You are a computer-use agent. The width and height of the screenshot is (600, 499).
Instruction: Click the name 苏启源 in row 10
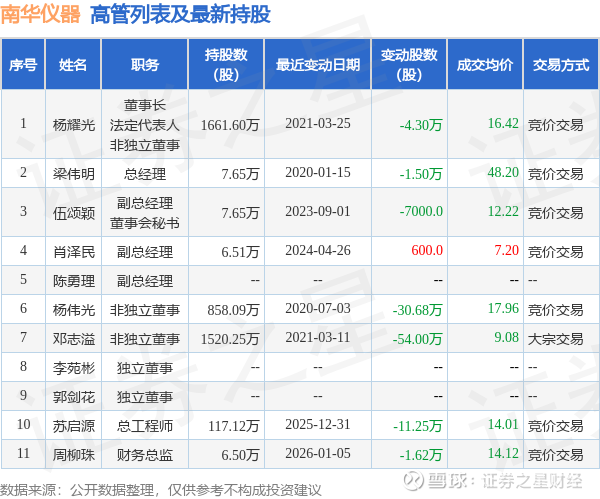(73, 426)
